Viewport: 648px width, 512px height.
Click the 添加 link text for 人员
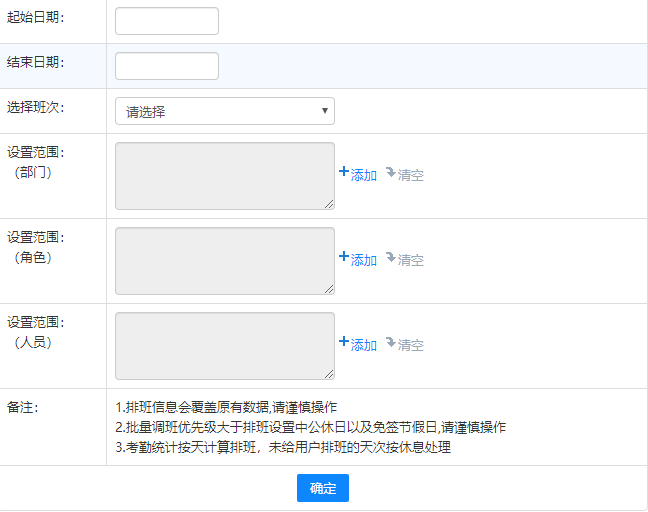point(364,345)
